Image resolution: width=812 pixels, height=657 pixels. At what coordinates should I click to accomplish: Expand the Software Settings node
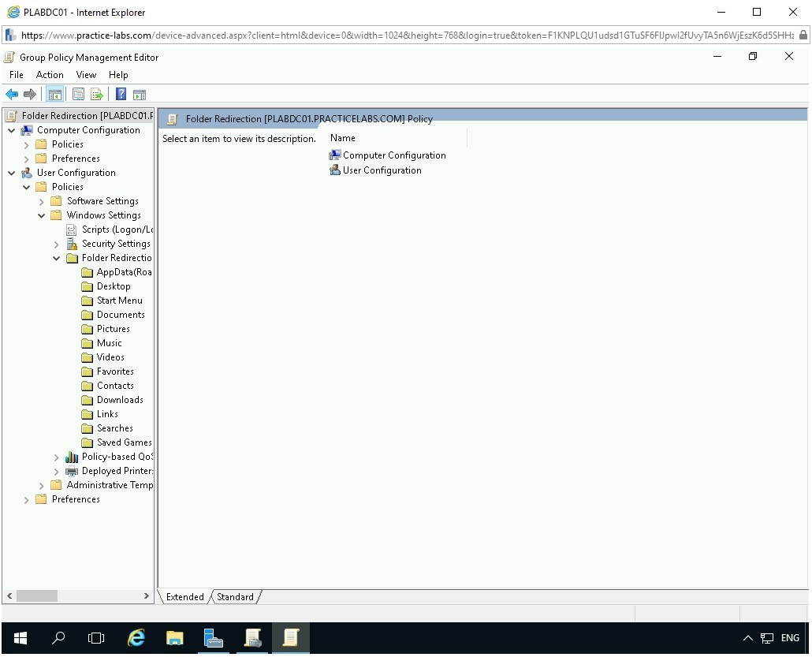point(42,202)
